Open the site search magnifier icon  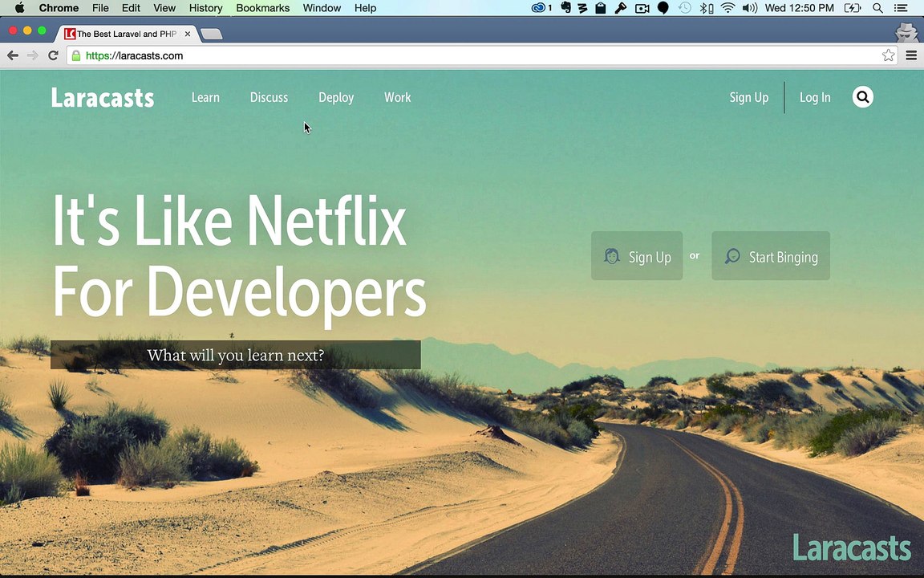pos(863,96)
